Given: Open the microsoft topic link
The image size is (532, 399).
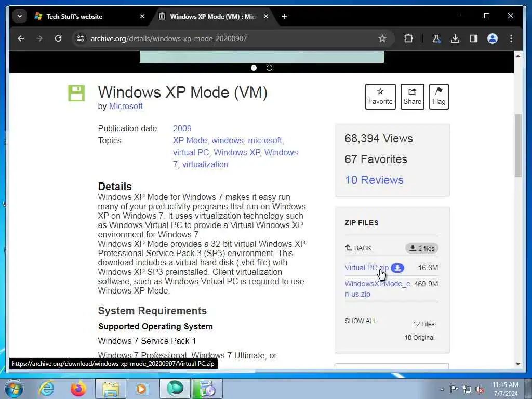Looking at the screenshot, I should 264,140.
